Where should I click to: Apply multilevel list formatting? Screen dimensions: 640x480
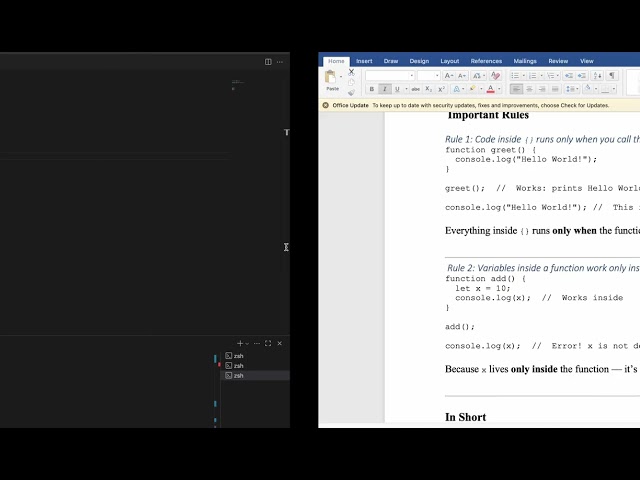tap(550, 76)
